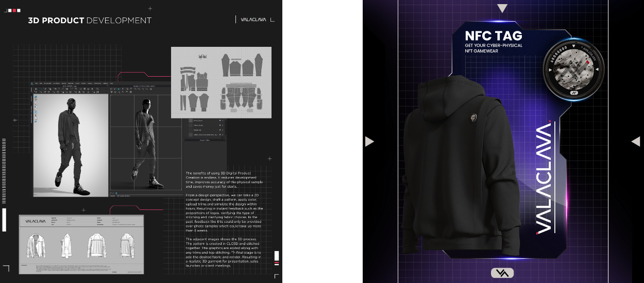Click the red and white squares icon
The image size is (644, 283).
[12, 10]
